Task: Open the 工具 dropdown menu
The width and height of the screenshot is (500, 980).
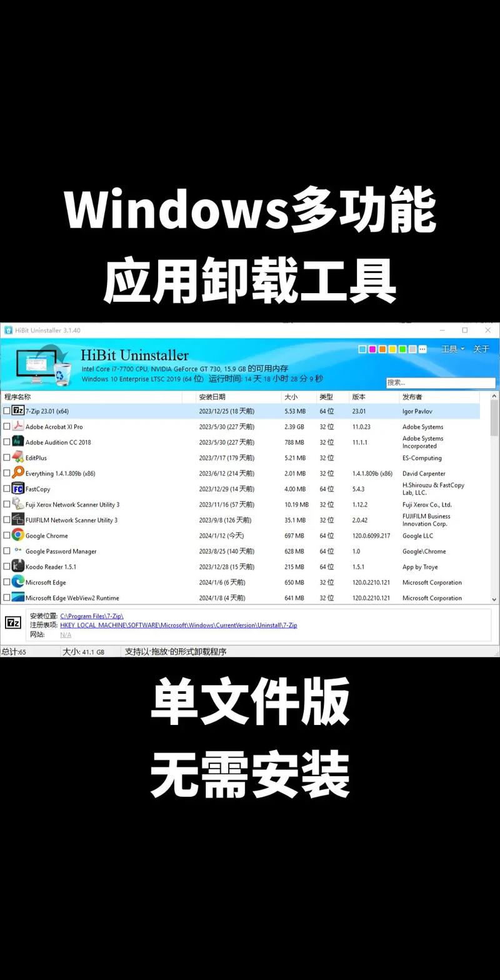Action: click(453, 349)
